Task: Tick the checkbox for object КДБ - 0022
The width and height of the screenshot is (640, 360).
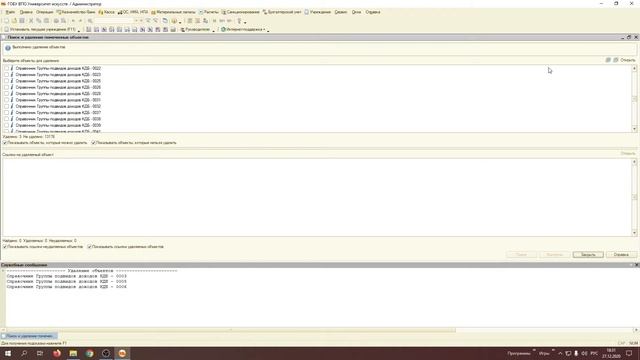Action: 6,68
